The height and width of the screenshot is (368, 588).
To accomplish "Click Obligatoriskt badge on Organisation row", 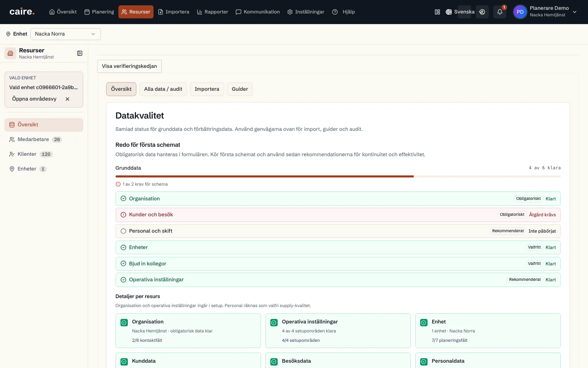I will (528, 199).
